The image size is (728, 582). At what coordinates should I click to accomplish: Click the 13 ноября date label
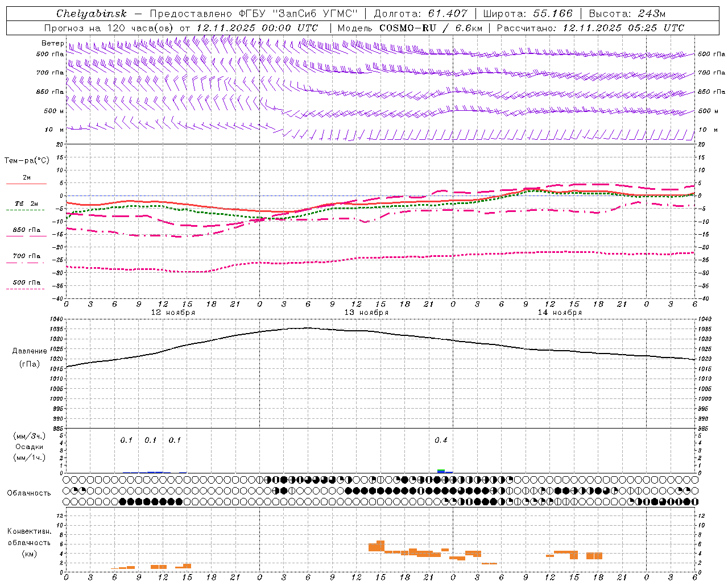point(366,313)
